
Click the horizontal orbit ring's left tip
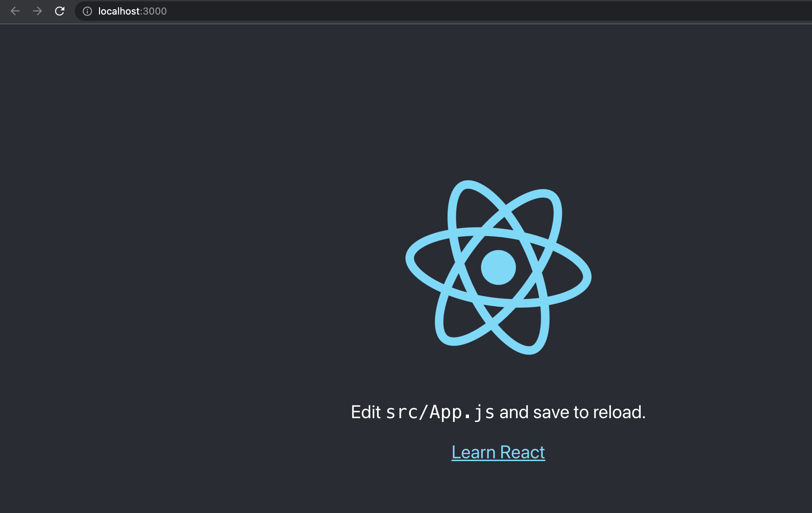(x=410, y=259)
